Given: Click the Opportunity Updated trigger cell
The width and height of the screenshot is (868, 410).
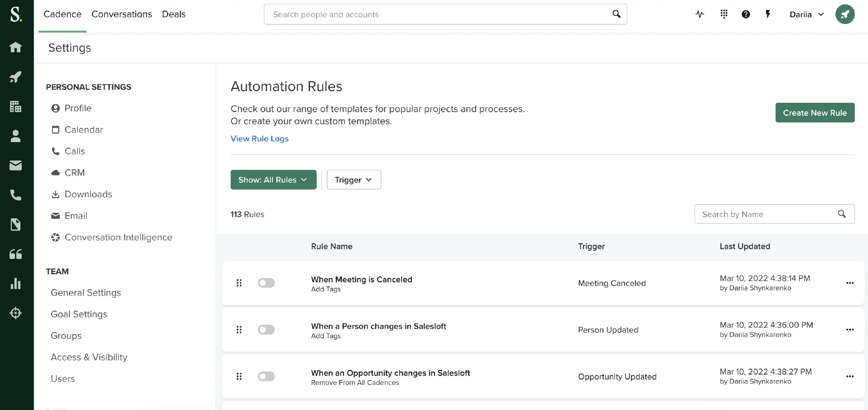Looking at the screenshot, I should (617, 377).
